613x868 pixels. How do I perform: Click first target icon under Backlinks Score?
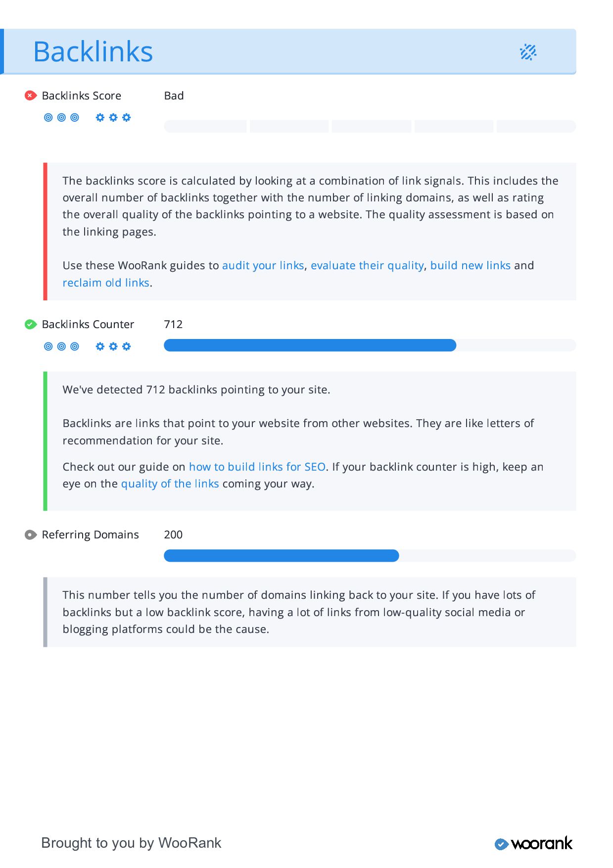(48, 117)
